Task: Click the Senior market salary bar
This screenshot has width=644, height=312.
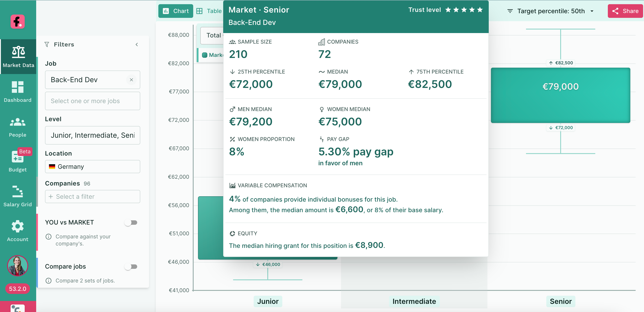Action: tap(560, 95)
